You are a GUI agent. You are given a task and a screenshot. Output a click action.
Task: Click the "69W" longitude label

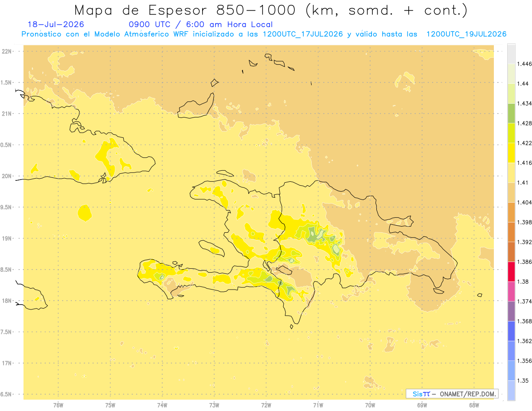[x=422, y=405]
